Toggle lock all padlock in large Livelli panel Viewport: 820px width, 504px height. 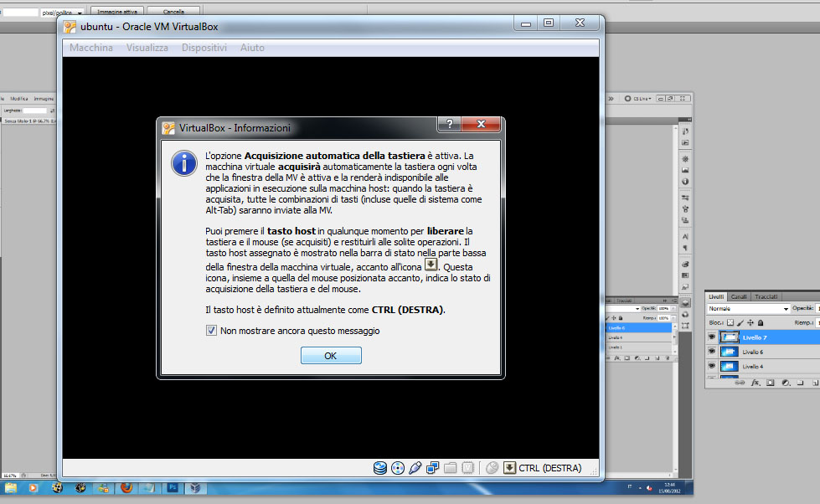pos(761,323)
